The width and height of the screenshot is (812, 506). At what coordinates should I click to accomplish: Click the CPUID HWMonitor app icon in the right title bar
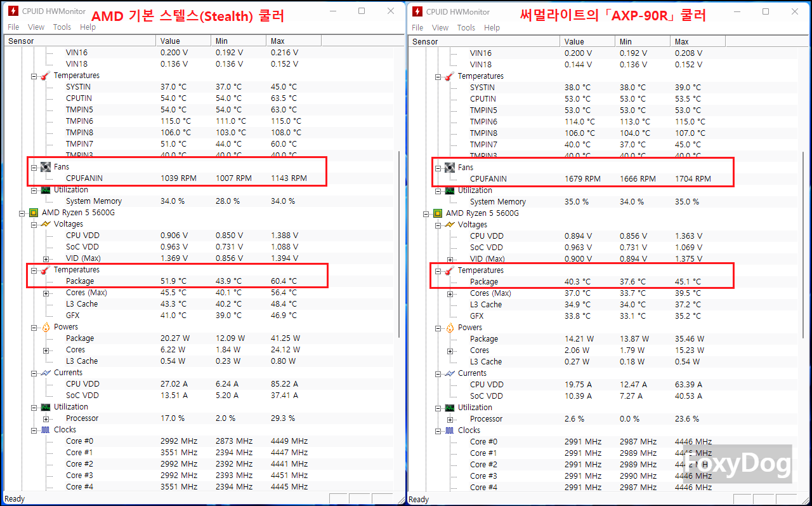coord(417,11)
